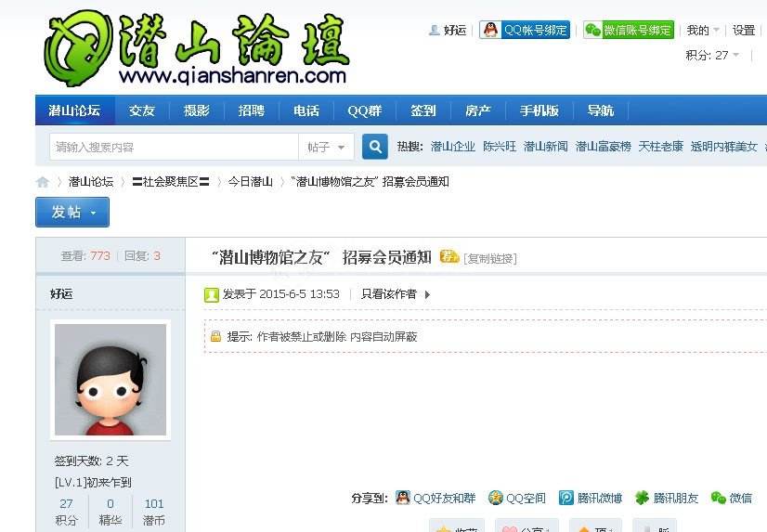Share post to 微信
The height and width of the screenshot is (532, 767).
(732, 499)
